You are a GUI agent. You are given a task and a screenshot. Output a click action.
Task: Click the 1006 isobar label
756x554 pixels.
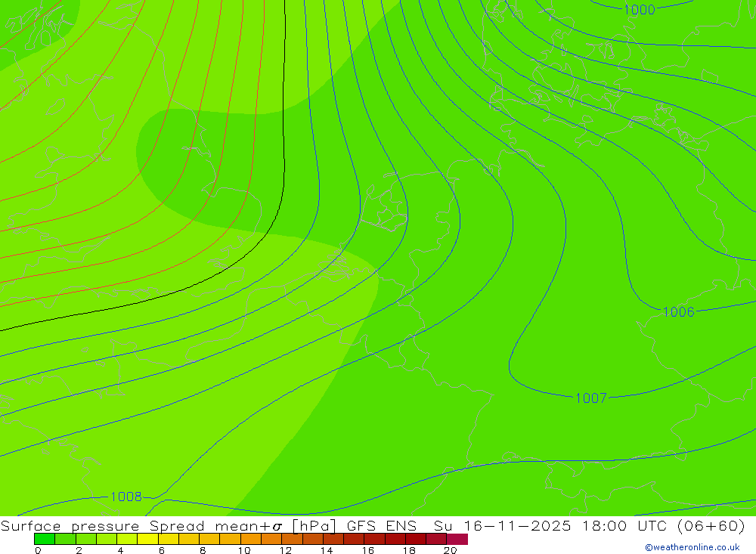[x=678, y=312]
